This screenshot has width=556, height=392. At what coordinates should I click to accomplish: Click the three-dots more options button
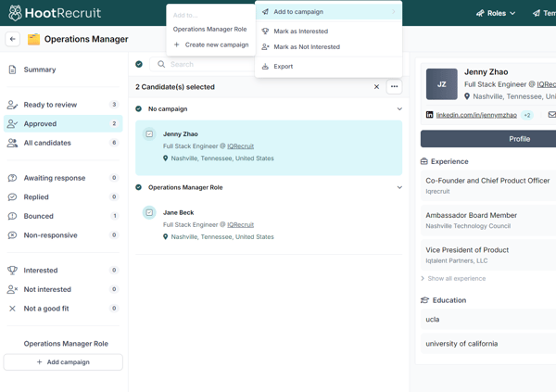pyautogui.click(x=394, y=87)
